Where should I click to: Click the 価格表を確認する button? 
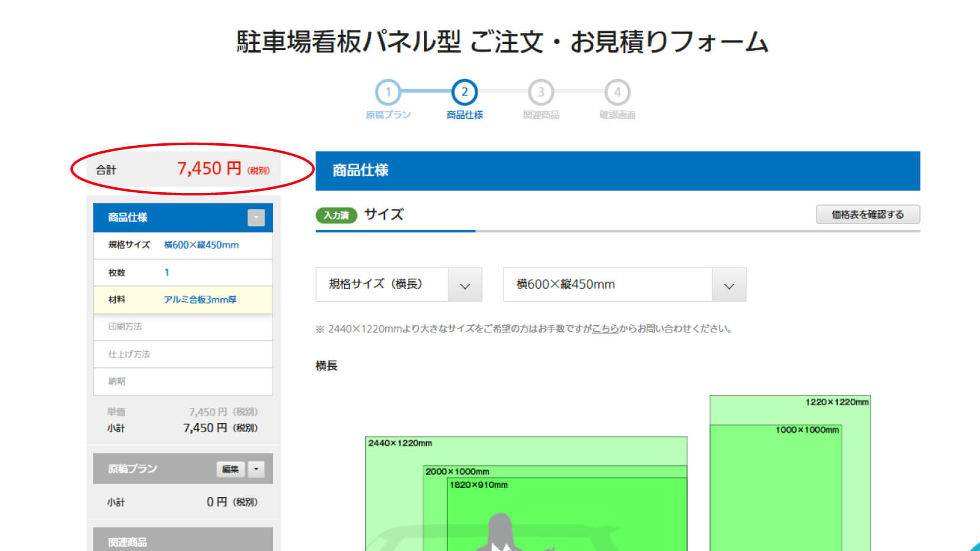[x=868, y=214]
